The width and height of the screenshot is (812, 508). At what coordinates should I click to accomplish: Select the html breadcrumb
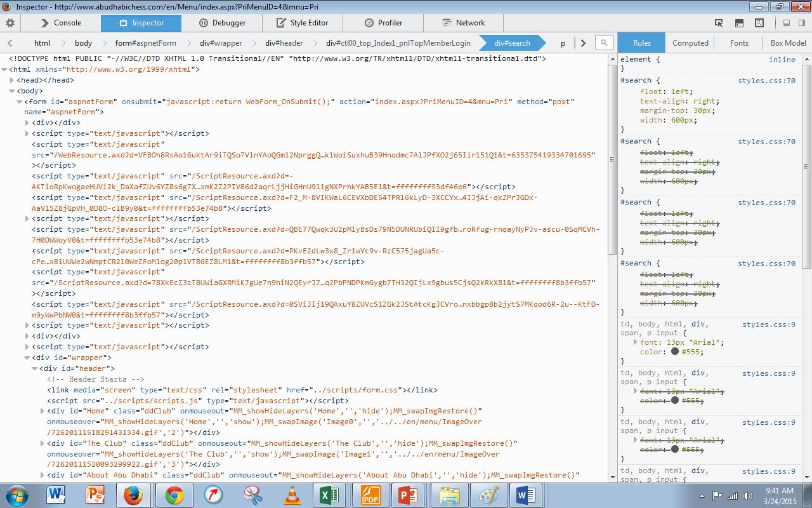42,43
